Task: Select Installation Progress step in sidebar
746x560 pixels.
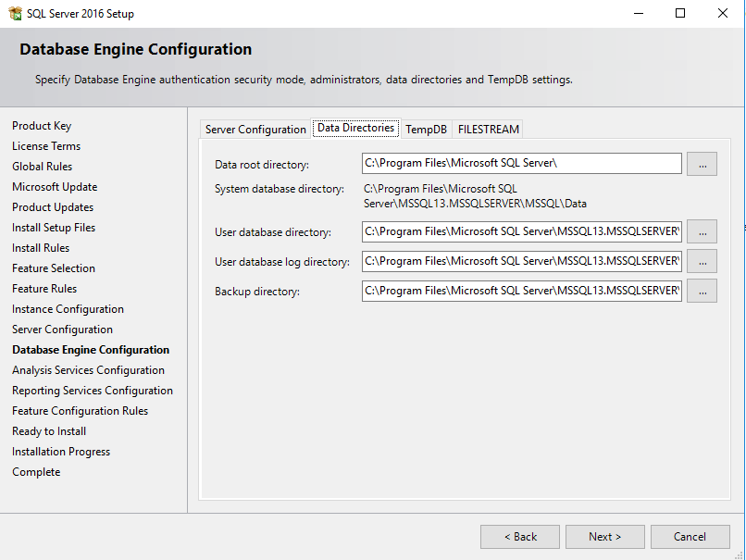Action: pos(61,452)
